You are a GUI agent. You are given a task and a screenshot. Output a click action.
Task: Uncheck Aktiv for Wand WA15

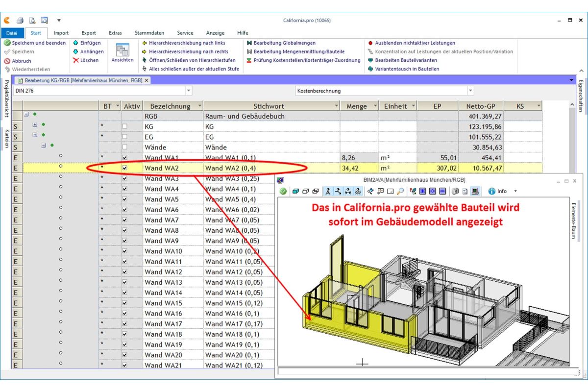coord(124,303)
